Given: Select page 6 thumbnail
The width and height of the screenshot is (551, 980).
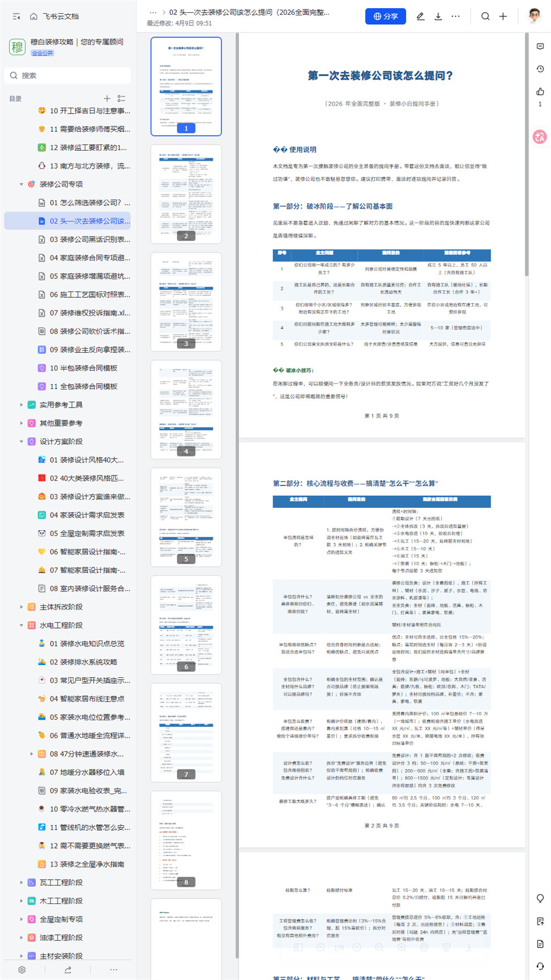Looking at the screenshot, I should pos(186,625).
